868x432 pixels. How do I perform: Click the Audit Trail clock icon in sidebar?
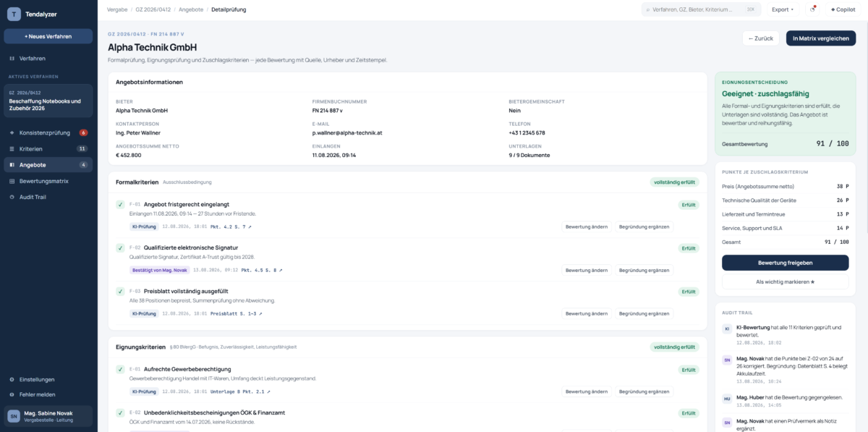coord(12,197)
